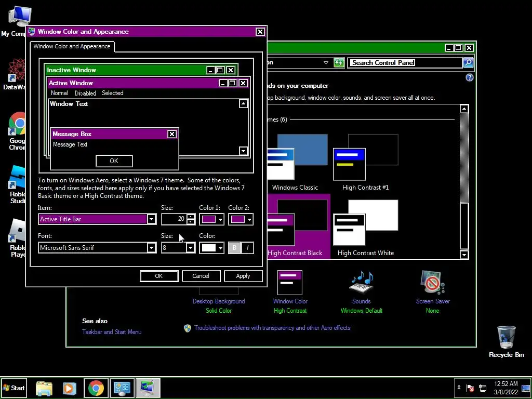Open the Color 1 swatch dropdown

click(x=212, y=220)
